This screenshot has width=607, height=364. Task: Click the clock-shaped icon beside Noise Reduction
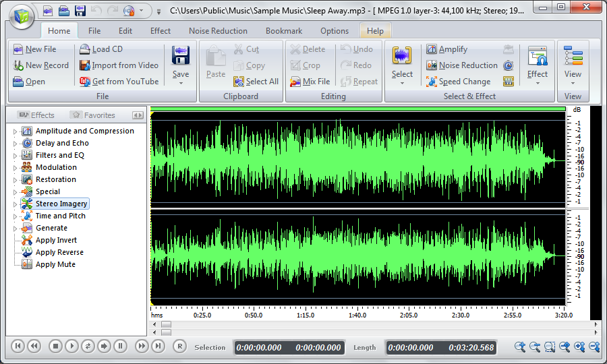[x=509, y=65]
